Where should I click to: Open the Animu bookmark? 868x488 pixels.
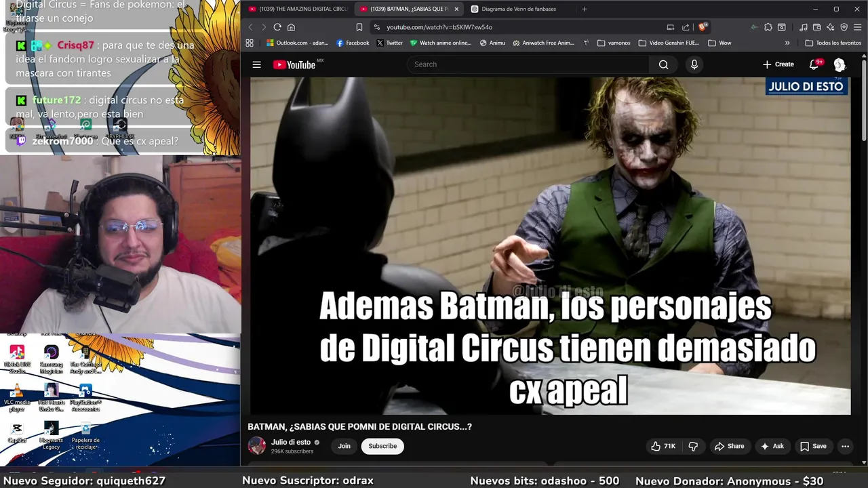492,43
